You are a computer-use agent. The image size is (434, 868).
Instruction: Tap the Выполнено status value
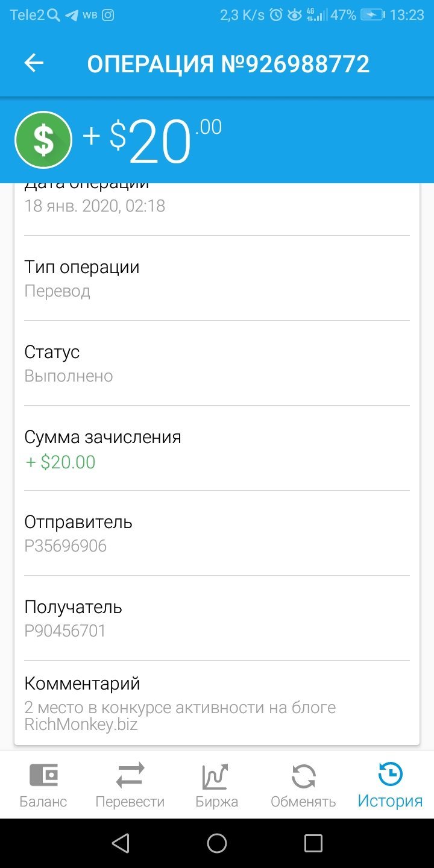[x=69, y=376]
